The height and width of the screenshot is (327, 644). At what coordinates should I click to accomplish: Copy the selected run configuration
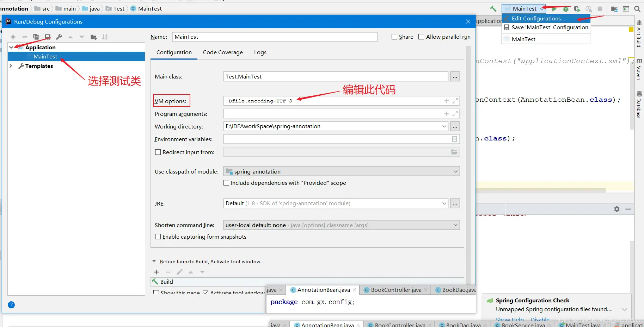click(x=36, y=37)
